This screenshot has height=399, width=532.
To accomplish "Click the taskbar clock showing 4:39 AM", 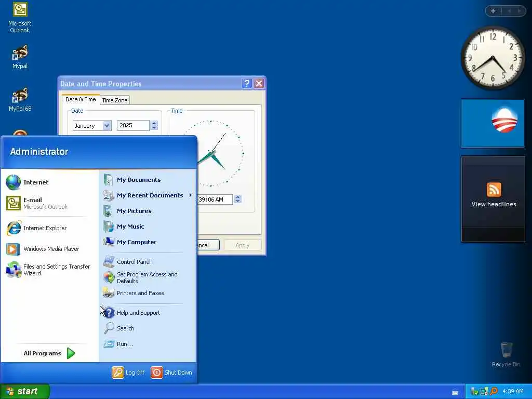I will click(x=513, y=392).
